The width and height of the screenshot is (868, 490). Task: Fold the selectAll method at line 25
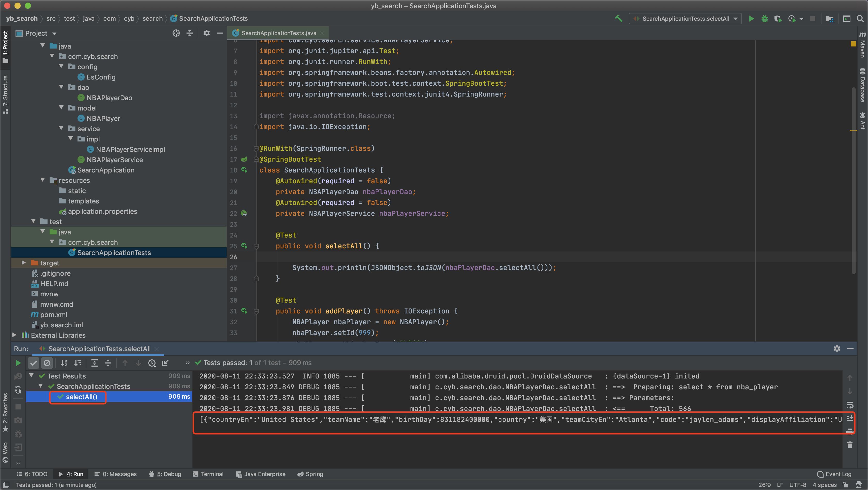(x=256, y=246)
